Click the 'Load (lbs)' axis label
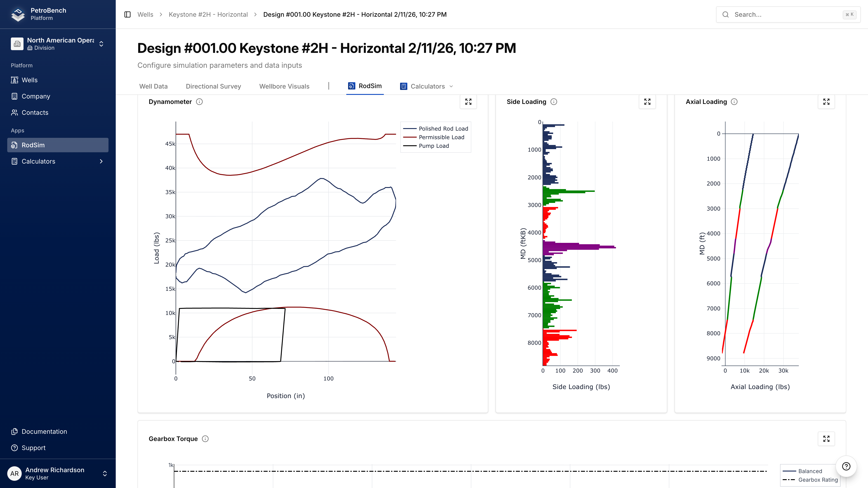Image resolution: width=868 pixels, height=488 pixels. [x=156, y=248]
